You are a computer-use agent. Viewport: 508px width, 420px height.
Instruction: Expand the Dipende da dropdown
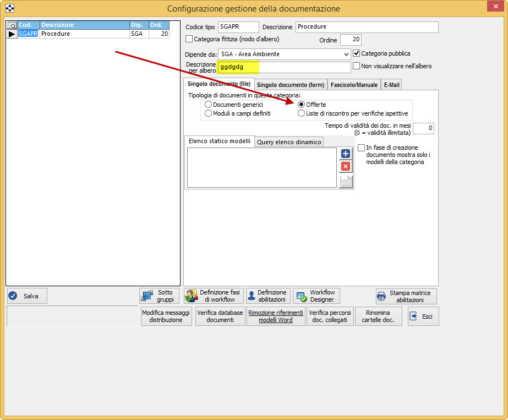(x=346, y=54)
